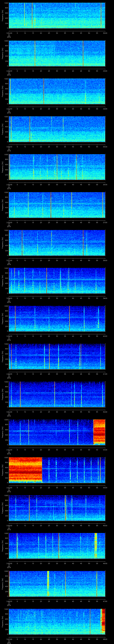Click the 3:40:00 start time label

click(x=9, y=374)
